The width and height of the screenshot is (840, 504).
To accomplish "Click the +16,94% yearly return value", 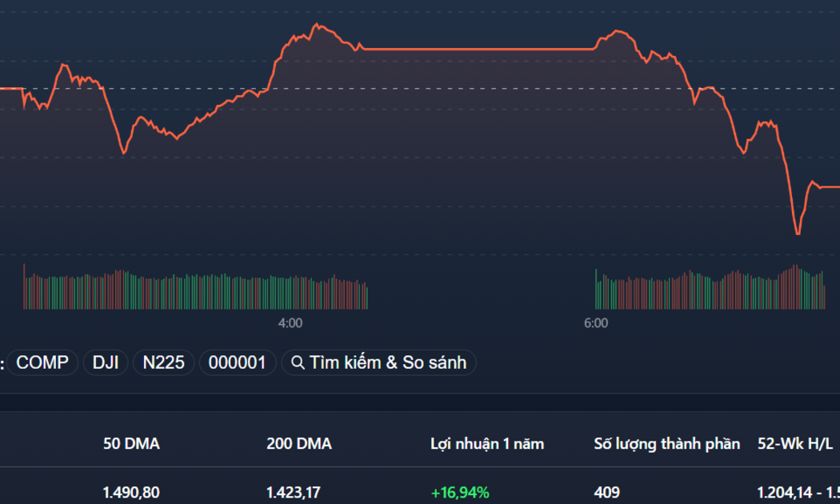I will click(x=460, y=492).
